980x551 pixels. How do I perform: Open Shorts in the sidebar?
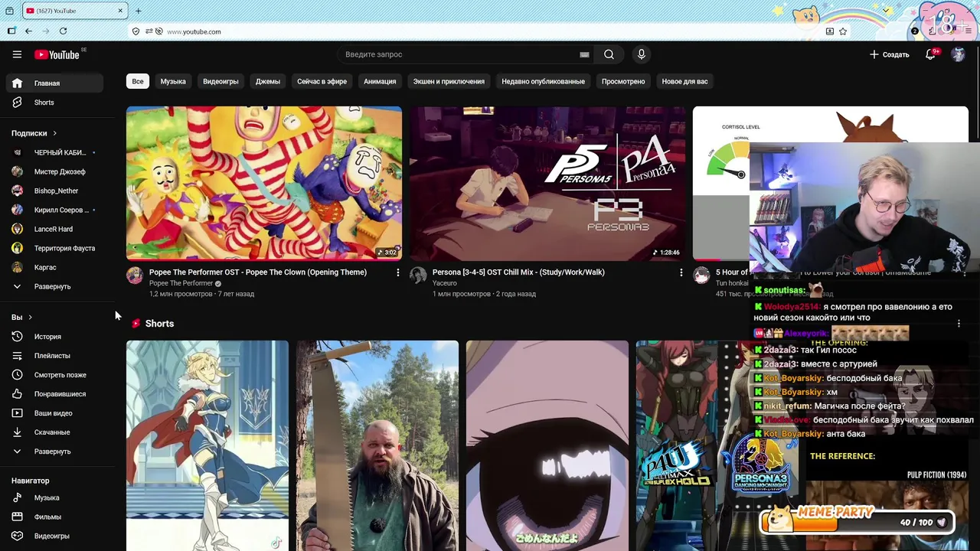click(54, 102)
